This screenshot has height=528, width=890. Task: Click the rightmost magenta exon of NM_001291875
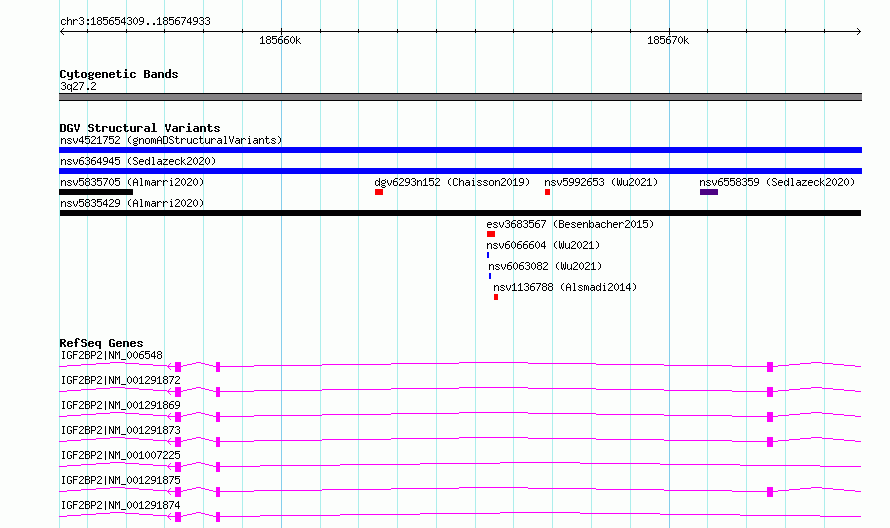770,492
